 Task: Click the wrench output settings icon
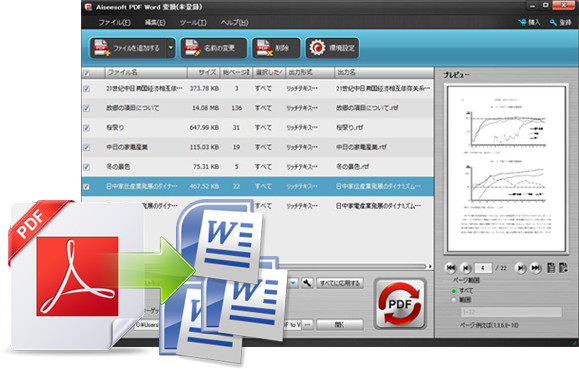tap(307, 283)
